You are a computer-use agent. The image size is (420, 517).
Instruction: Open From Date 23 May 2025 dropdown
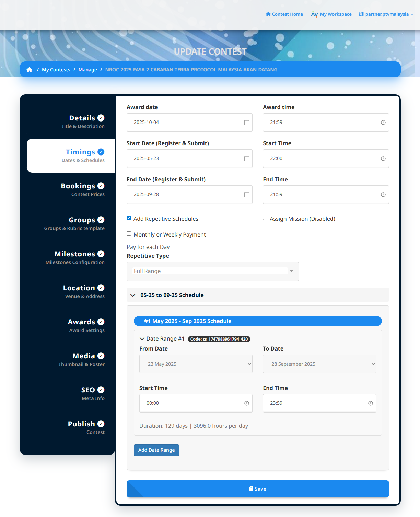tap(196, 364)
